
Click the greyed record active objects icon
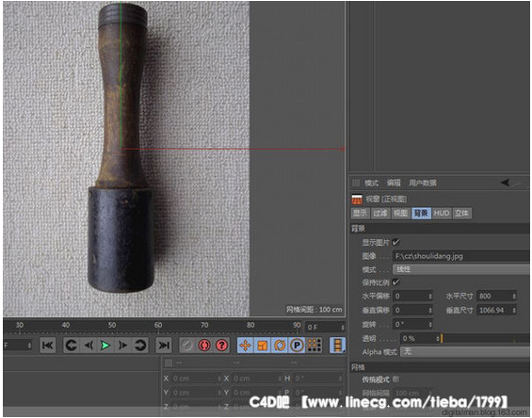click(x=186, y=346)
